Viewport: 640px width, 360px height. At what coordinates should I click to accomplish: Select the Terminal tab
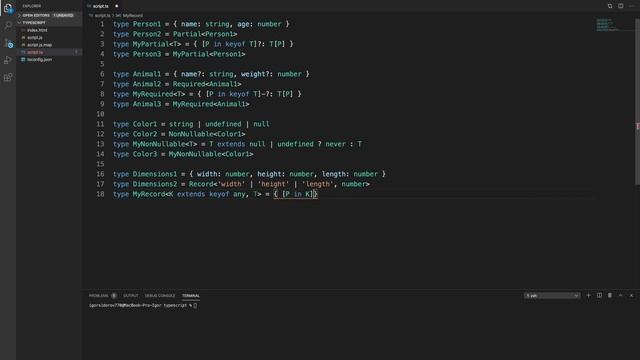(x=191, y=296)
